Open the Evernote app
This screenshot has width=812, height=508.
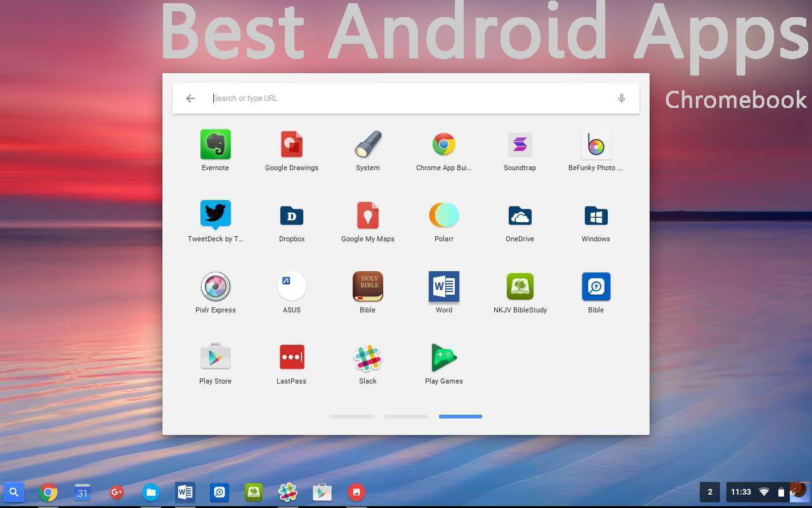coord(215,144)
